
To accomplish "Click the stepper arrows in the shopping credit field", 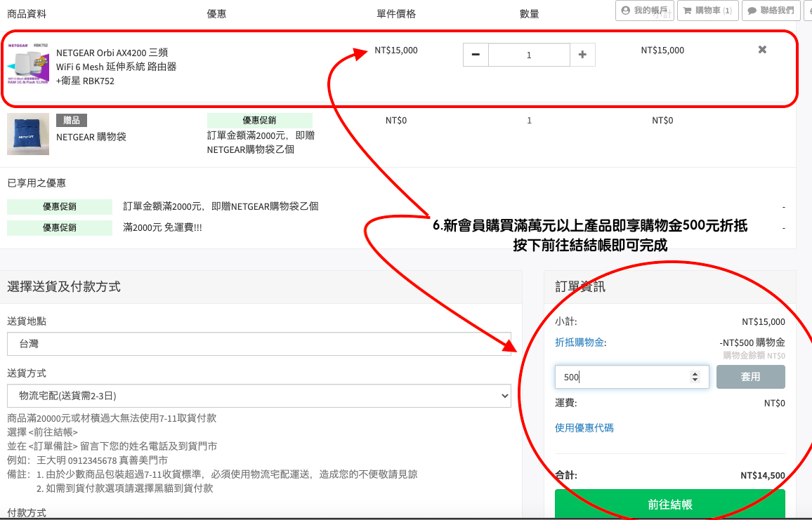I will tap(695, 377).
